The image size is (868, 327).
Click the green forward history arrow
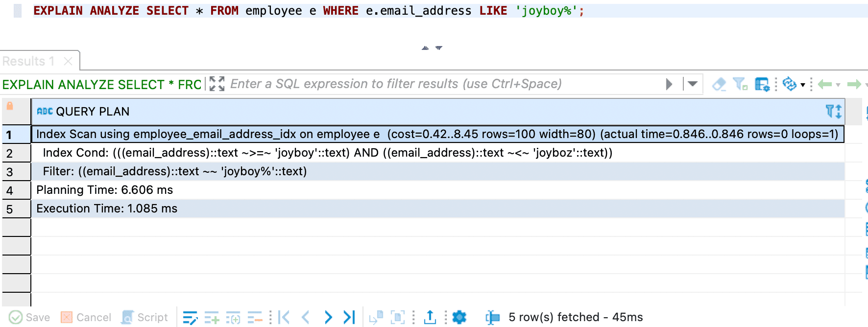coord(854,84)
